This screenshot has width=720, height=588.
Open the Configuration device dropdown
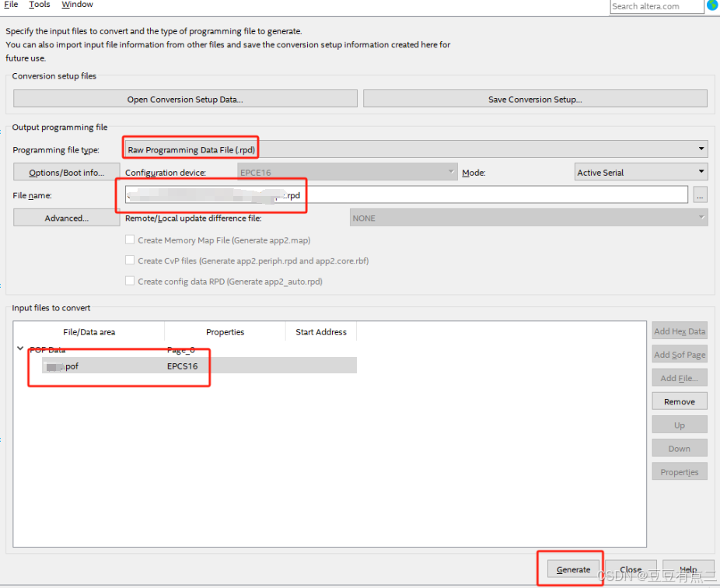click(x=347, y=172)
